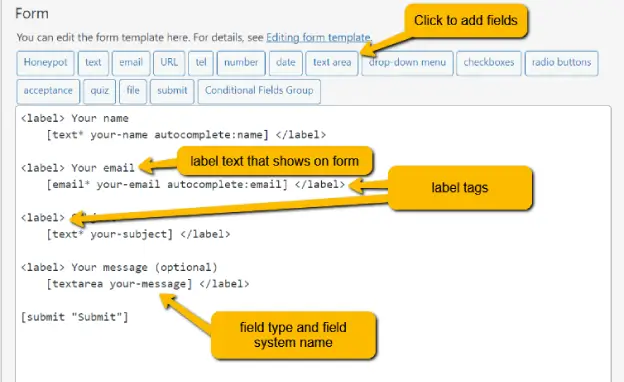This screenshot has width=624, height=382.
Task: Add a drop-down menu tag
Action: pos(407,63)
